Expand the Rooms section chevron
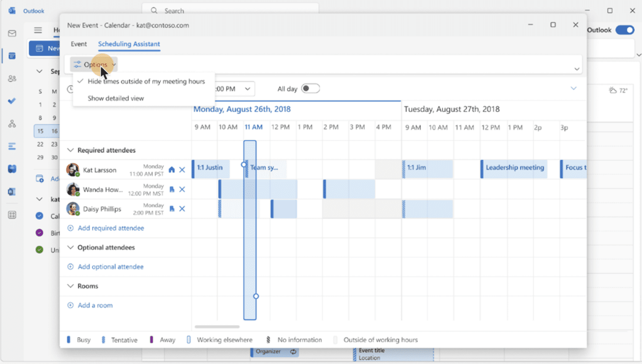Viewport: 642px width, 364px height. (70, 286)
